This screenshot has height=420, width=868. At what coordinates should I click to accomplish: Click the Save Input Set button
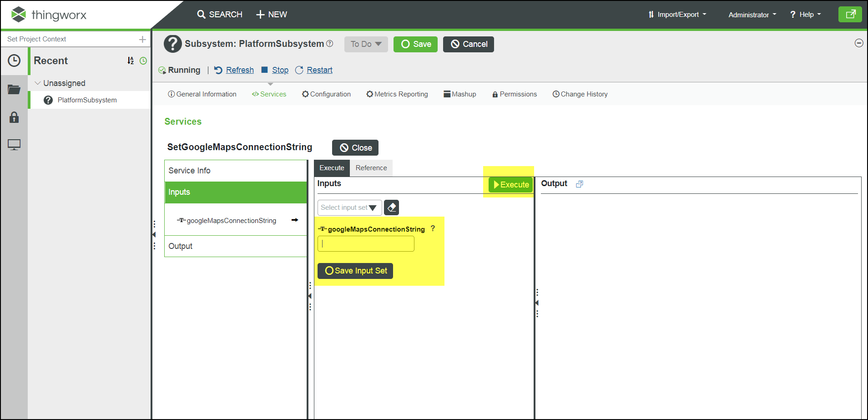pyautogui.click(x=355, y=271)
